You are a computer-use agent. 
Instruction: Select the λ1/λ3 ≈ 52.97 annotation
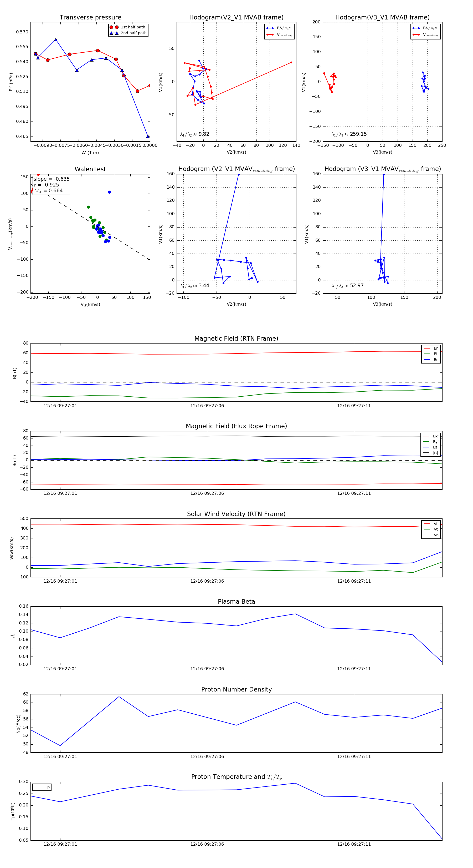pyautogui.click(x=347, y=286)
